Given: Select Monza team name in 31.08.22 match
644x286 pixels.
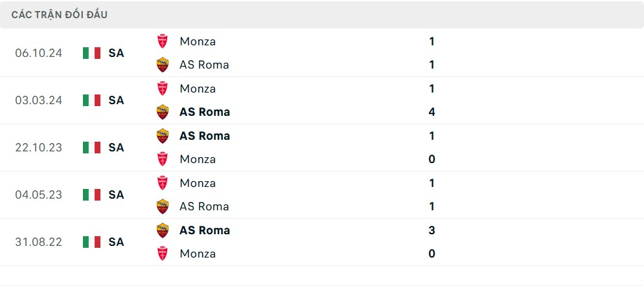Looking at the screenshot, I should click(x=198, y=254).
